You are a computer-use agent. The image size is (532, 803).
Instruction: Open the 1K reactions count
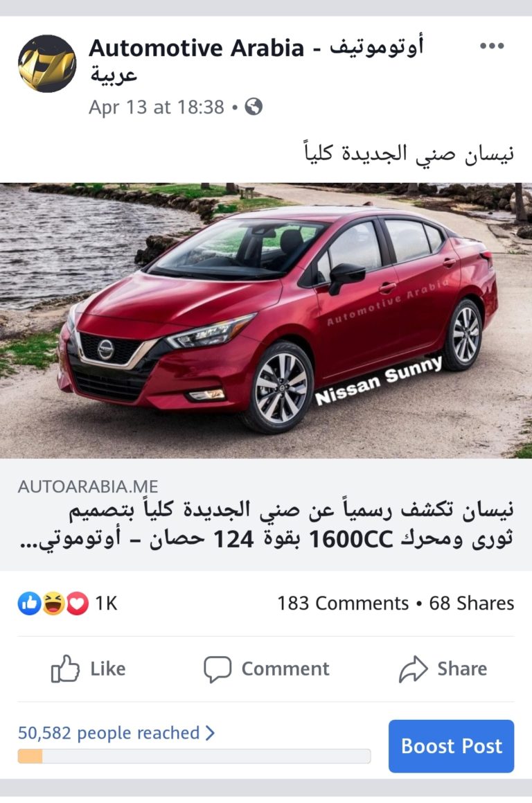tap(107, 603)
